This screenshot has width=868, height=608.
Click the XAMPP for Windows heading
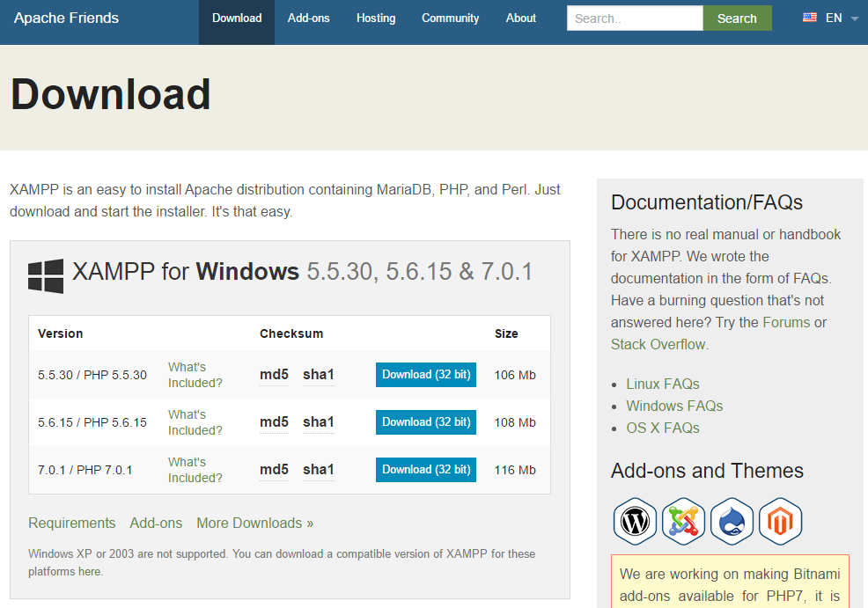tap(302, 272)
